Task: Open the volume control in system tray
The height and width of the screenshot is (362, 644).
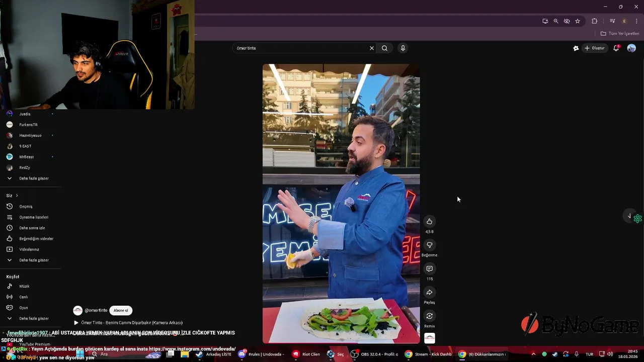Action: 610,354
